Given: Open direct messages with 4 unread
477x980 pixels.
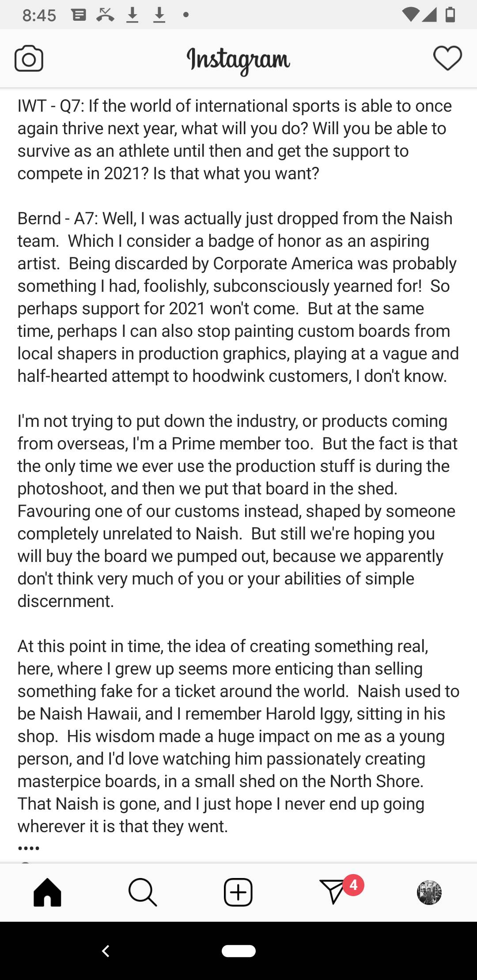Looking at the screenshot, I should (x=335, y=892).
